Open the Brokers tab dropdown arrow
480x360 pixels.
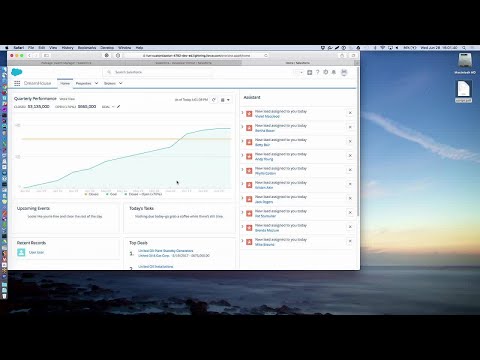click(121, 83)
